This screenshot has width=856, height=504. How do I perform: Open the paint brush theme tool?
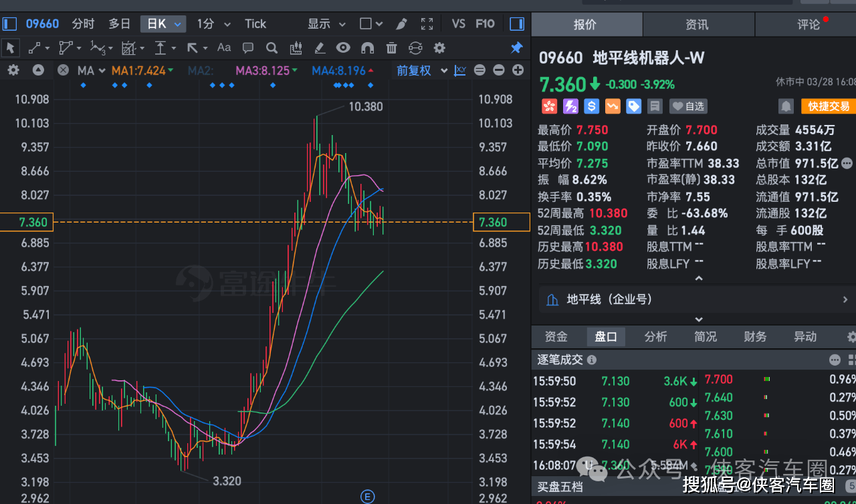click(401, 24)
